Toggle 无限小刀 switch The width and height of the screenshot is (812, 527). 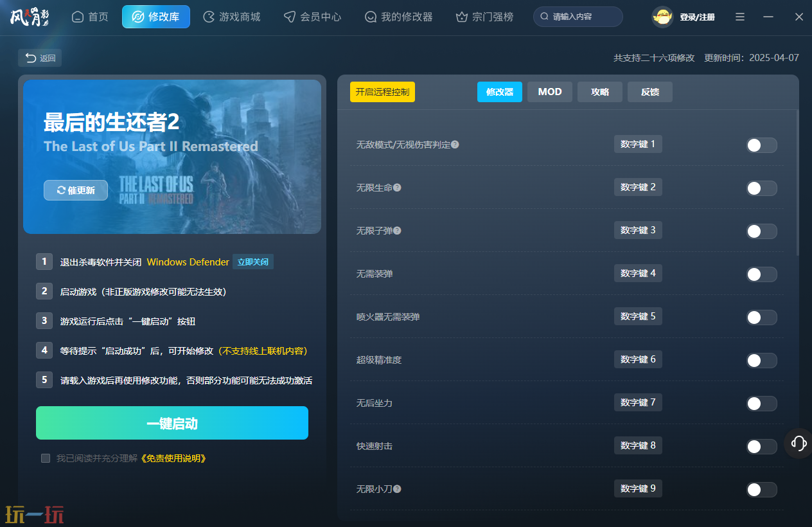click(761, 490)
